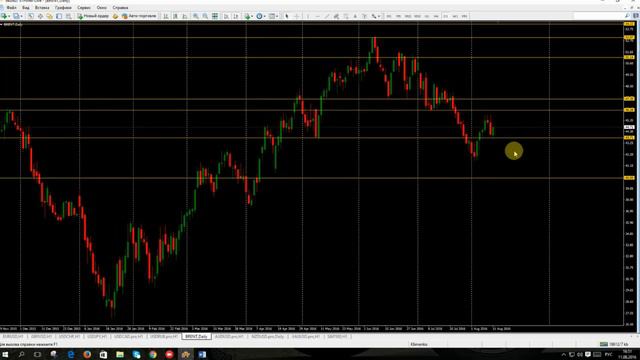Select the trendline drawing tool
The image size is (640, 360).
[x=327, y=16]
